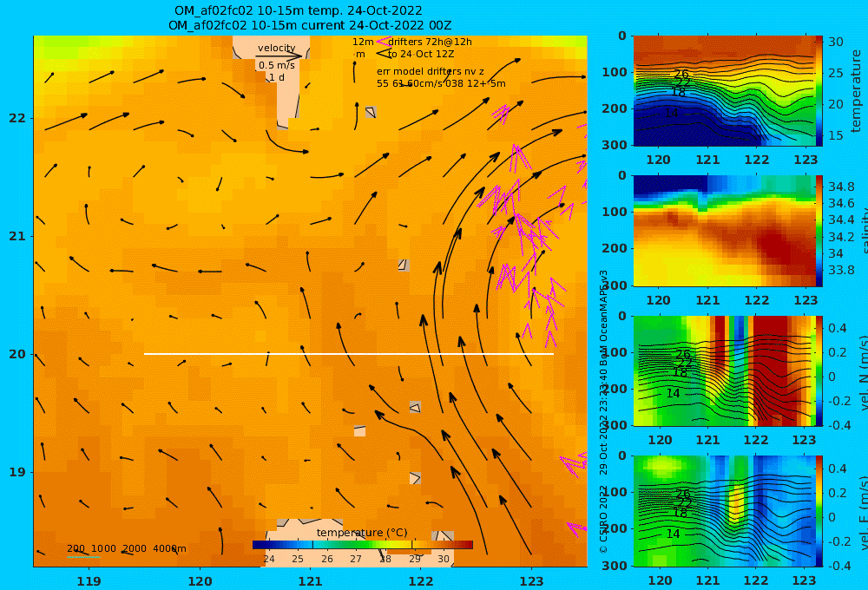868x590 pixels.
Task: Click latitude tick "22" on the main map axis
Action: [x=17, y=118]
